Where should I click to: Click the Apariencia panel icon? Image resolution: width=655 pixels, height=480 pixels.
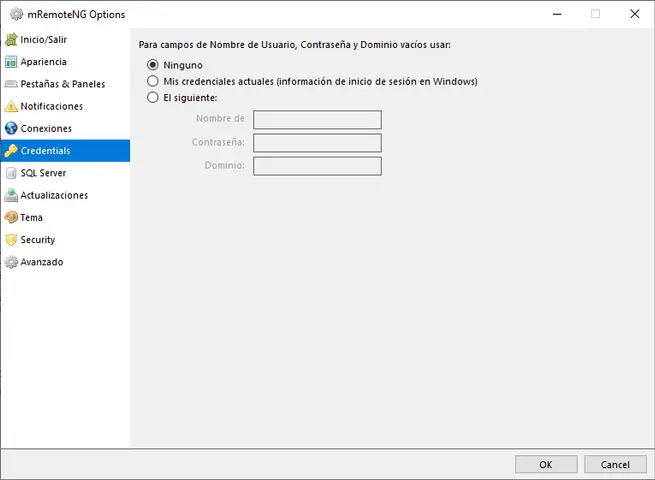pos(11,62)
